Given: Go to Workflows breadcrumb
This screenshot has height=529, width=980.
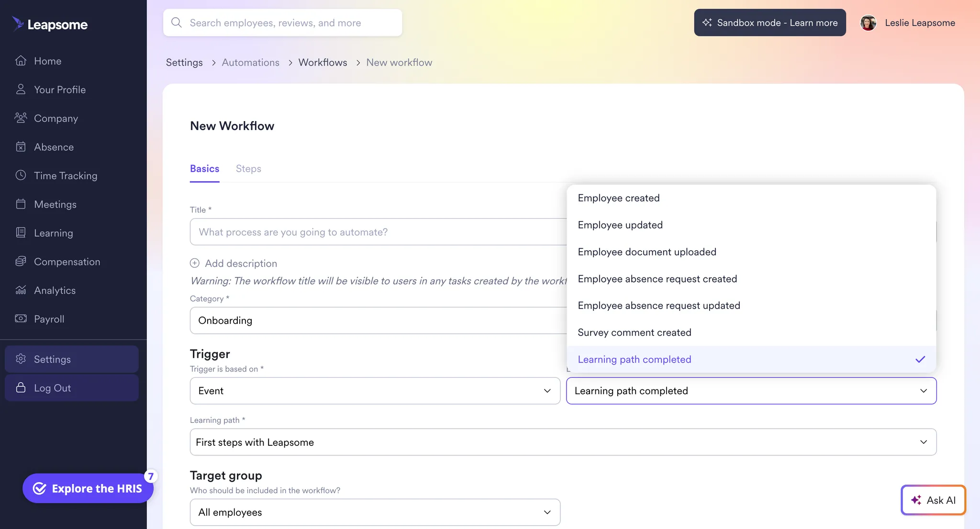Looking at the screenshot, I should [323, 62].
